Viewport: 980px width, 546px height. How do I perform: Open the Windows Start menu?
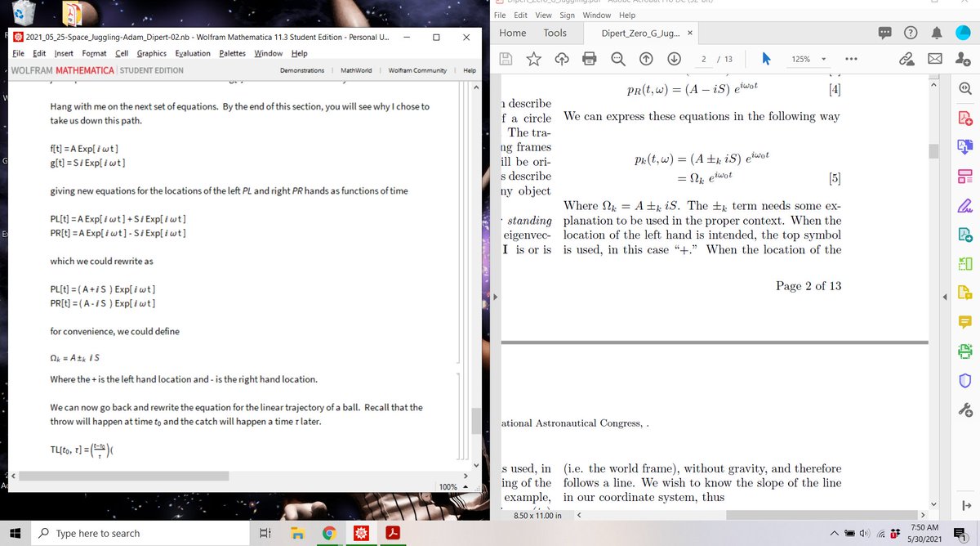pos(16,533)
